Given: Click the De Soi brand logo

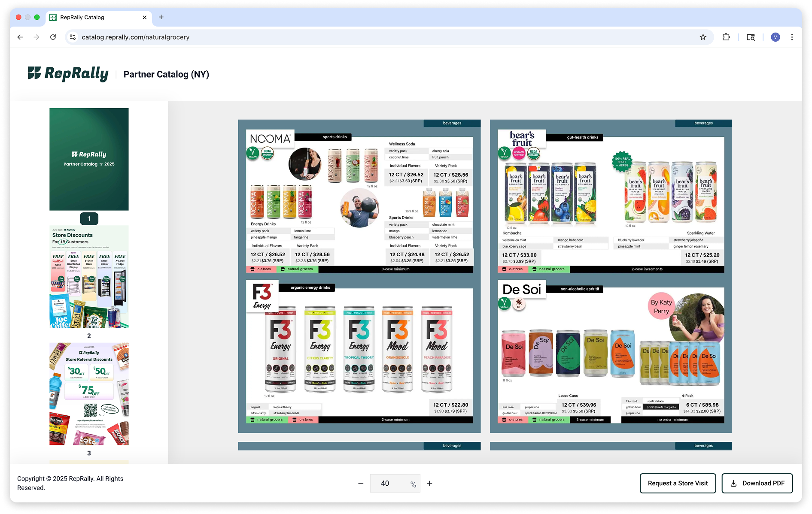Looking at the screenshot, I should coord(522,290).
